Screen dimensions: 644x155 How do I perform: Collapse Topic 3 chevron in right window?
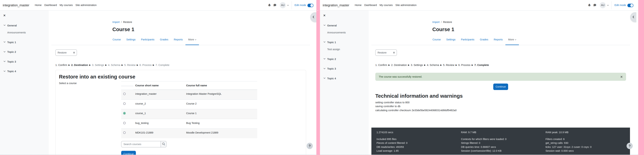pyautogui.click(x=325, y=68)
